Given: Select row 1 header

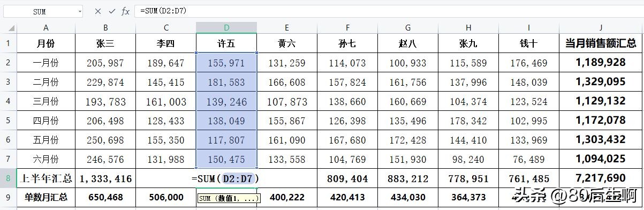Looking at the screenshot, I should point(9,43).
